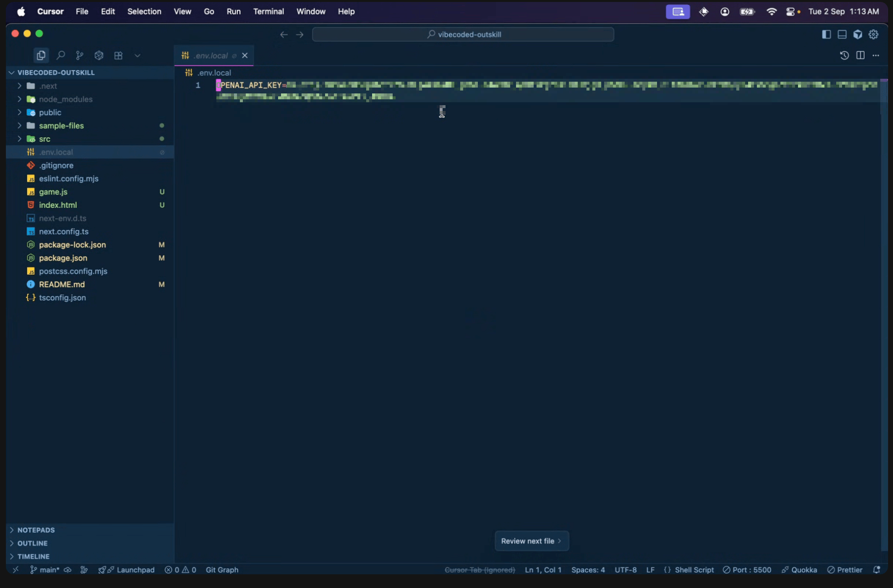Toggle Live Server on Port 5500
Viewport: 893px width, 588px height.
(x=747, y=569)
